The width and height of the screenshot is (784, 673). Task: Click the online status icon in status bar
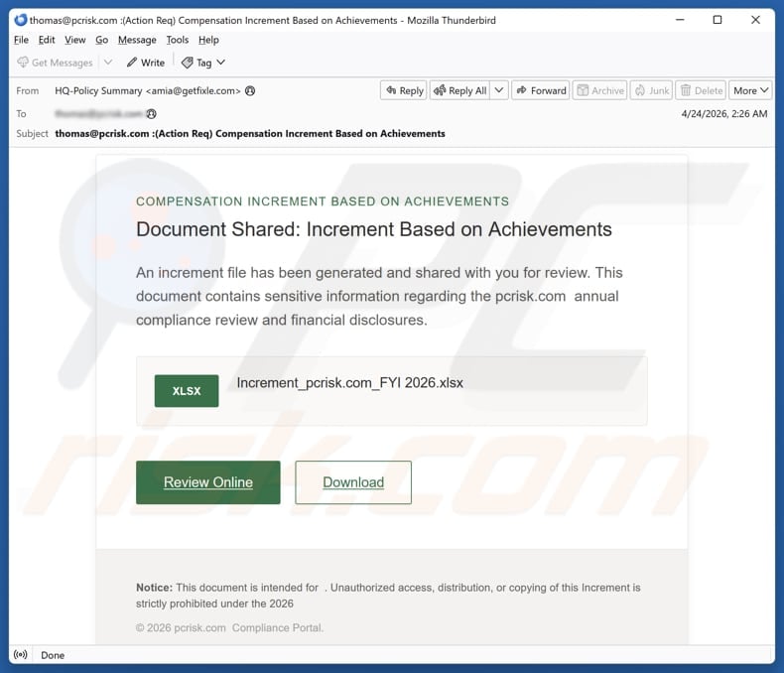[21, 654]
